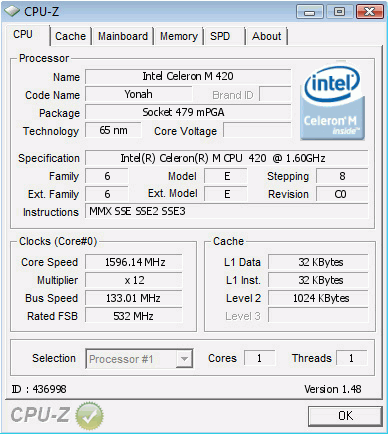Click the processor Name field
The image size is (388, 434).
click(188, 76)
